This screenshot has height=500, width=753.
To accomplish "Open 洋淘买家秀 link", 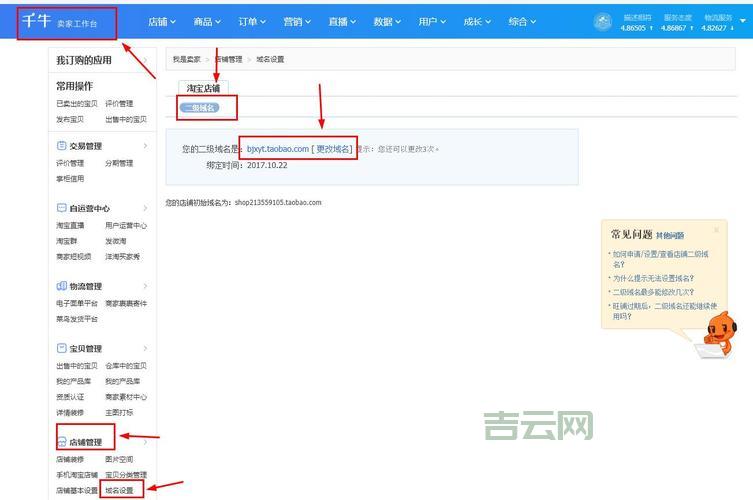I will tap(122, 256).
